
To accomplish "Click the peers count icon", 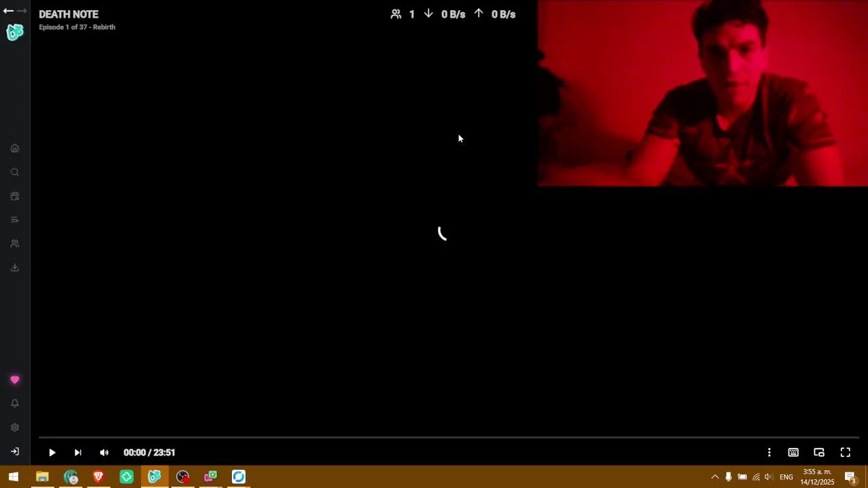I will pyautogui.click(x=396, y=14).
